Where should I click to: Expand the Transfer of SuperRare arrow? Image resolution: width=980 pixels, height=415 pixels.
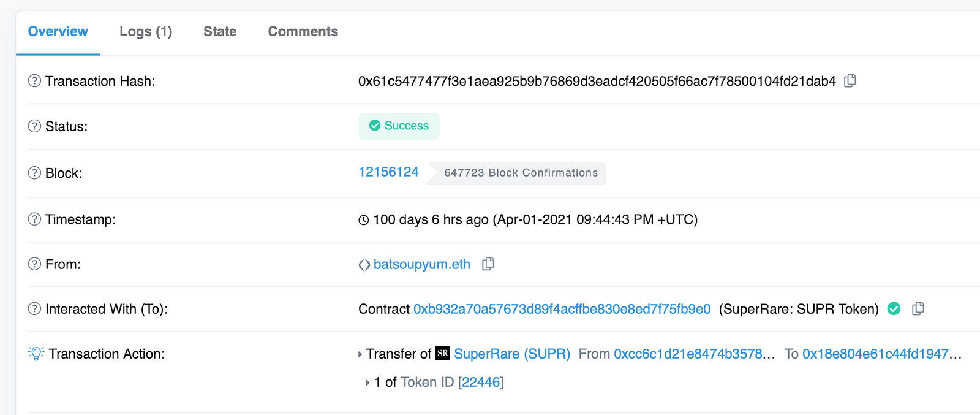pyautogui.click(x=360, y=354)
